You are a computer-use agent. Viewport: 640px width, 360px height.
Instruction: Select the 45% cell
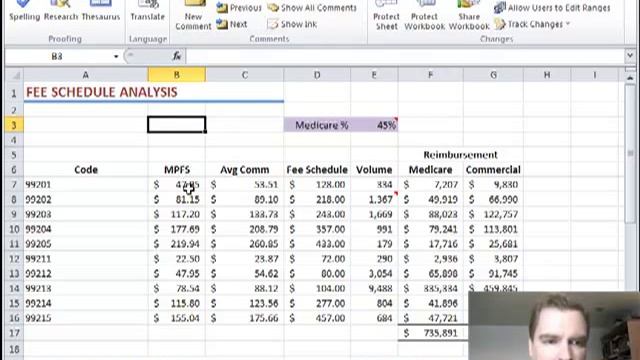coord(374,125)
